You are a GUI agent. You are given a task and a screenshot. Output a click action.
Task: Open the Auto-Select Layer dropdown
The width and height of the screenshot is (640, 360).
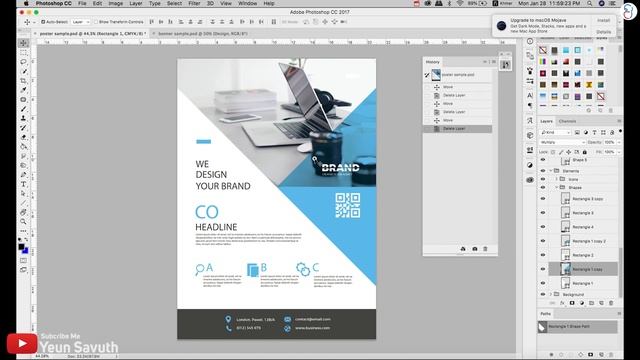click(80, 22)
